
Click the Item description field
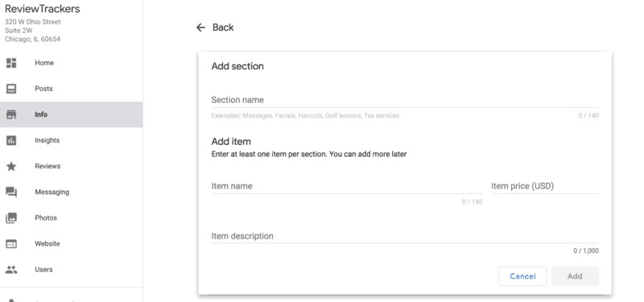tap(405, 236)
